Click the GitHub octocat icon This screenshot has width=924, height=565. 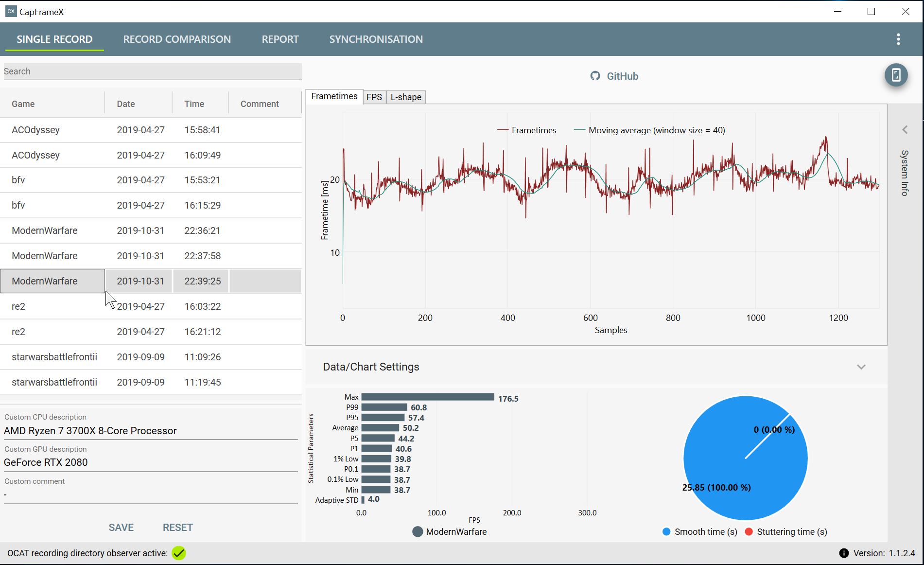tap(595, 76)
